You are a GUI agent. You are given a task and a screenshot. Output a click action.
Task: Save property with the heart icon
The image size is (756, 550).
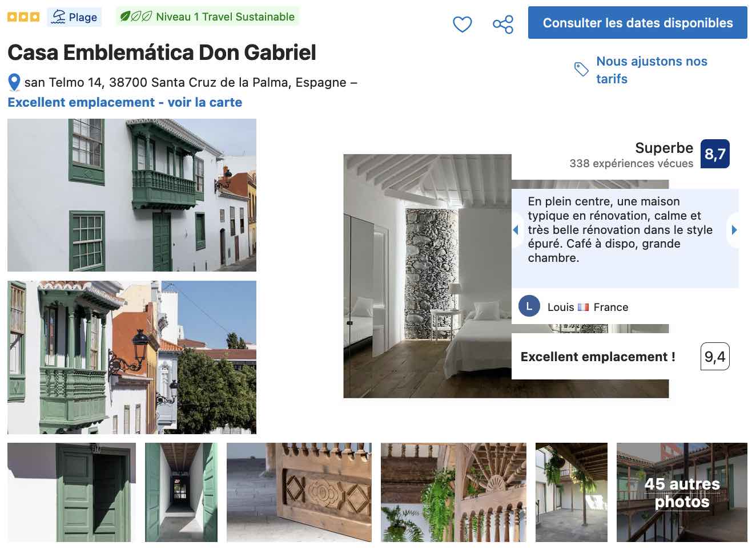tap(462, 25)
